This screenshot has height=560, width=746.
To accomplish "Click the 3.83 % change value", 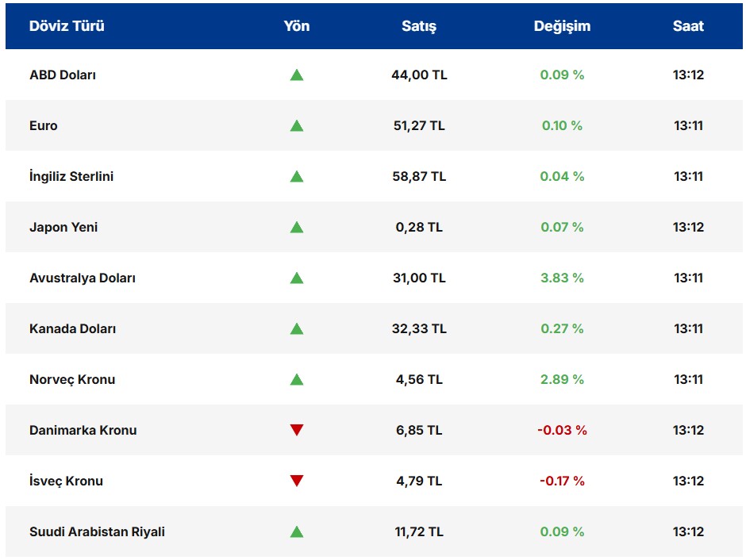I will tap(562, 278).
